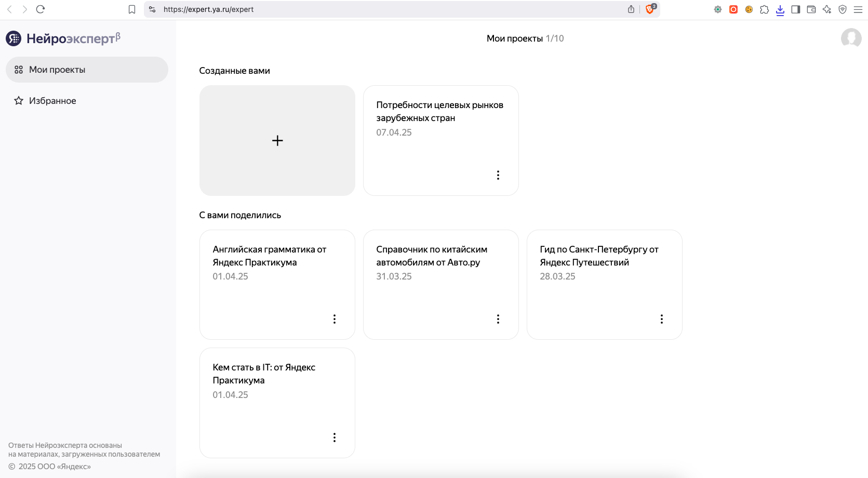The height and width of the screenshot is (478, 868).
Task: Toggle the browser sidebar panel
Action: coord(796,9)
